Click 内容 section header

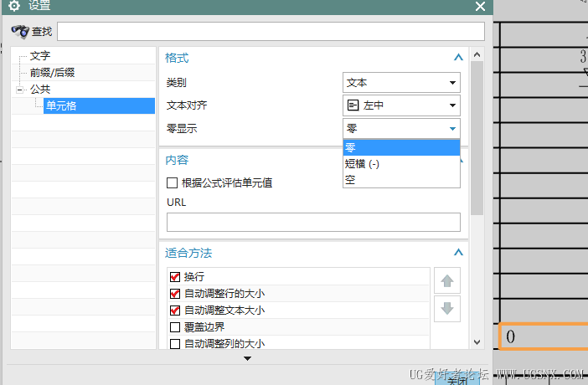tap(177, 160)
